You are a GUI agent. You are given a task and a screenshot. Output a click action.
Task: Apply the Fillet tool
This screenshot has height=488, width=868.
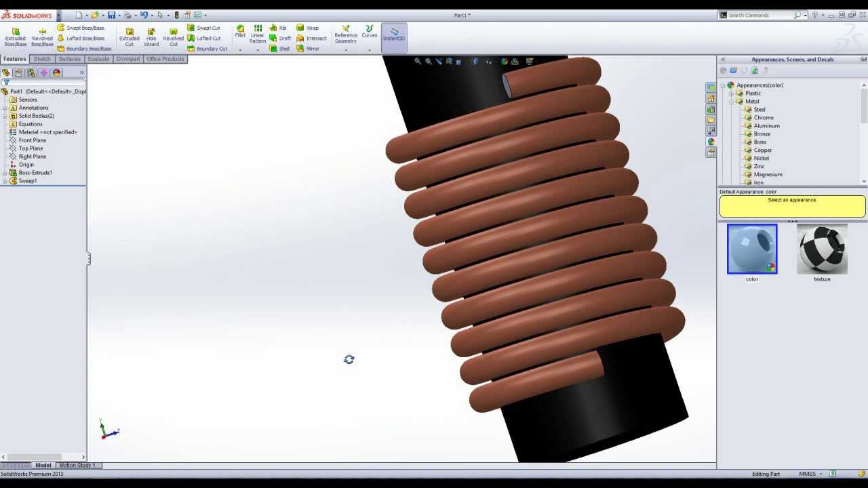click(x=240, y=32)
